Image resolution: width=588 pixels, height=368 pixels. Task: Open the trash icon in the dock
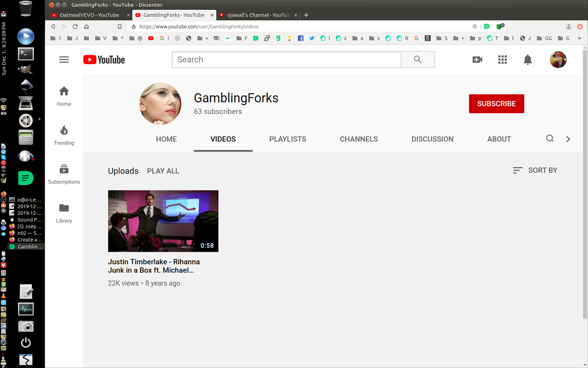pos(26,8)
